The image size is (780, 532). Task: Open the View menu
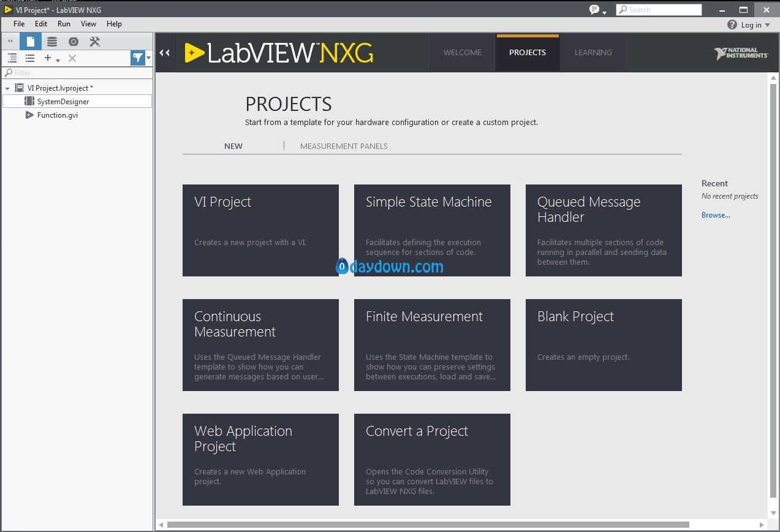pos(88,24)
